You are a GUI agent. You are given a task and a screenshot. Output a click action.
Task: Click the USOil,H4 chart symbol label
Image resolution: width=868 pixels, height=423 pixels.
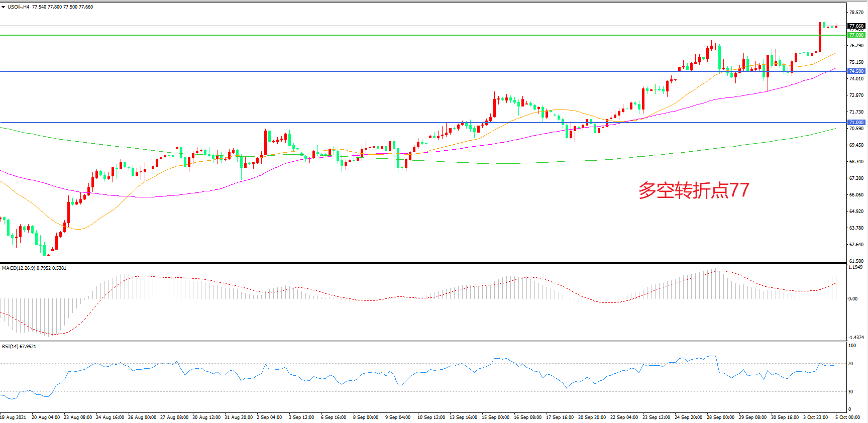(18, 7)
